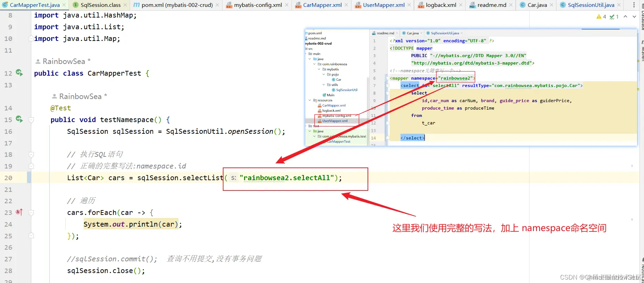Open the editor tabs three-dot menu
The height and width of the screenshot is (283, 644).
634,5
